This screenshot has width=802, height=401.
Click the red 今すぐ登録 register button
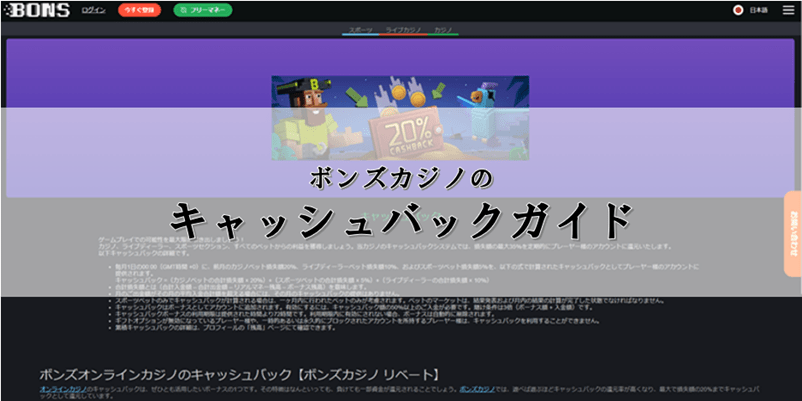pyautogui.click(x=139, y=10)
